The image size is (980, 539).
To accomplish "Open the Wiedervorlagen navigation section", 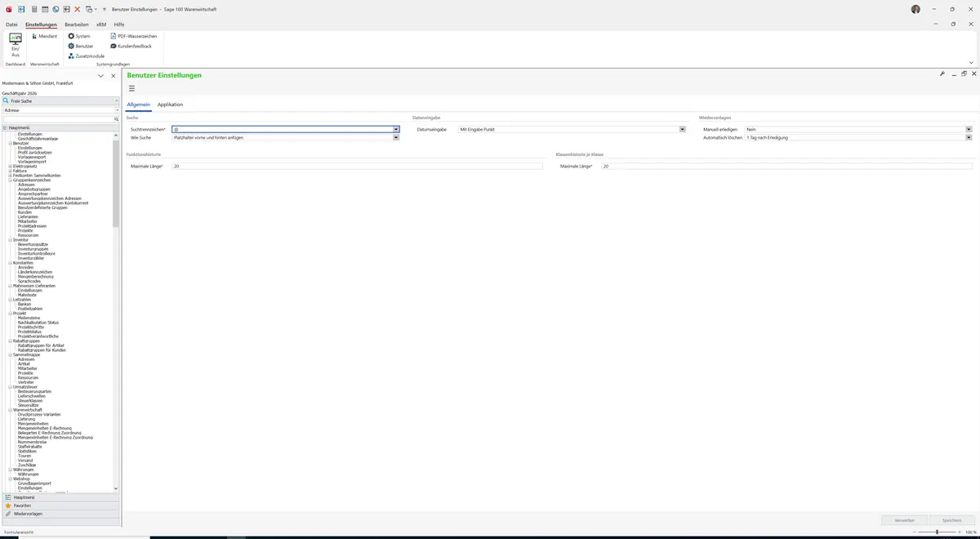I will coord(60,514).
